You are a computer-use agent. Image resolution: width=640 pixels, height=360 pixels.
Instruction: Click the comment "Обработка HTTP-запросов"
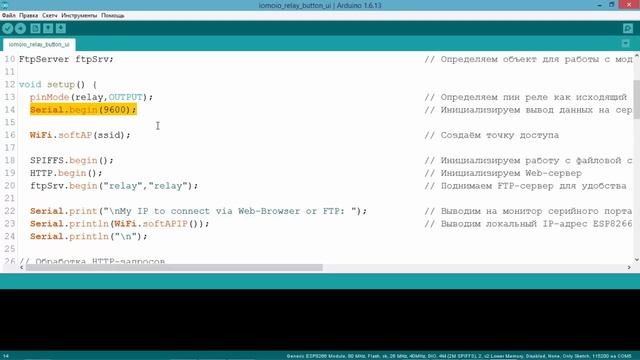tap(92, 260)
